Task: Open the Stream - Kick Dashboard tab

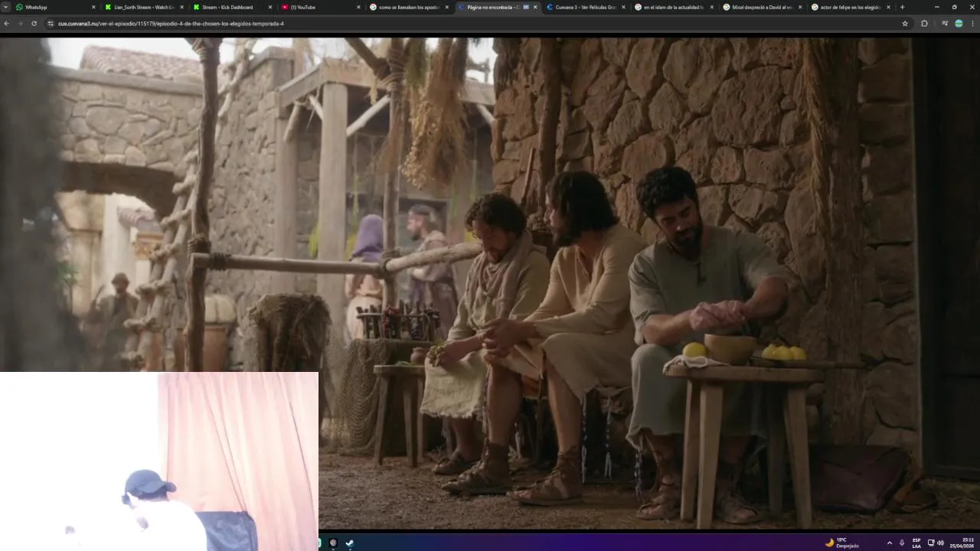Action: click(x=232, y=7)
